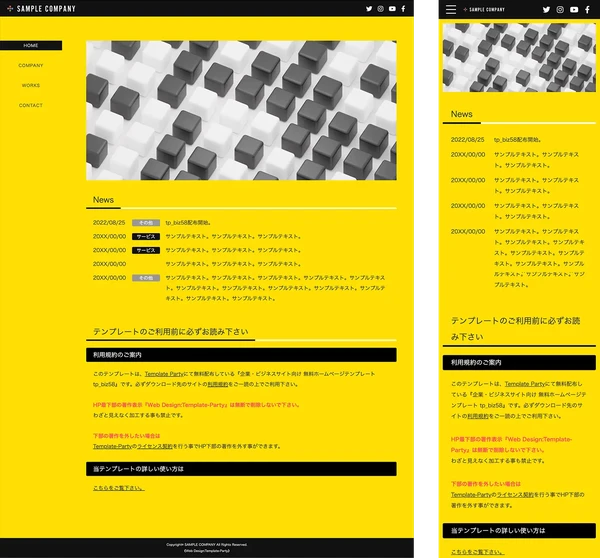This screenshot has width=600, height=558.
Task: Click 当テンプレートの詳しい使い方は bar on mobile
Action: coord(519,530)
